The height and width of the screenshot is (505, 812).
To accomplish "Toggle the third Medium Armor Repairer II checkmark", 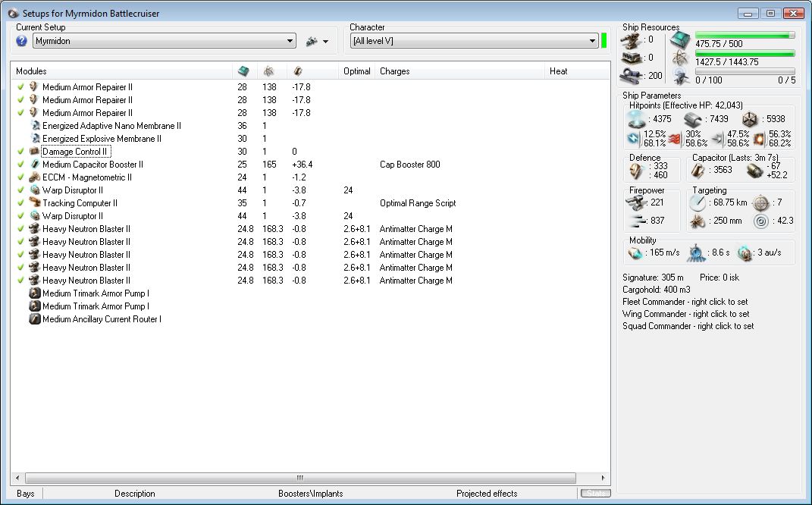I will (x=20, y=112).
